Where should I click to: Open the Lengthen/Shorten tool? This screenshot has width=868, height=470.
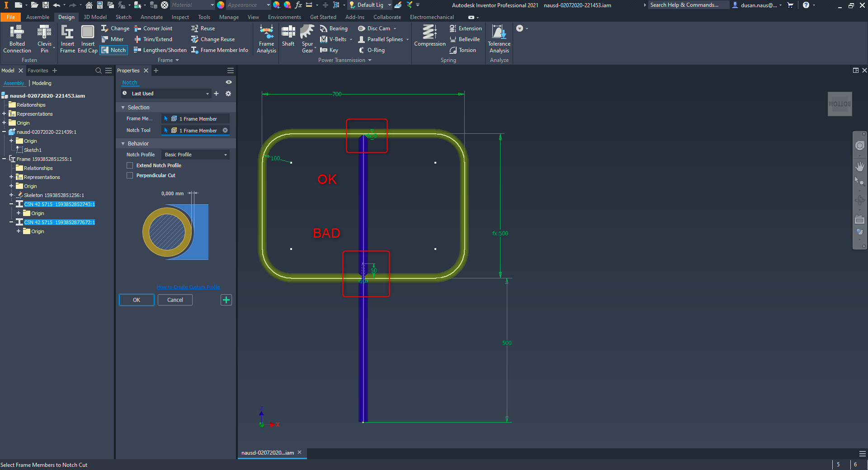(160, 50)
